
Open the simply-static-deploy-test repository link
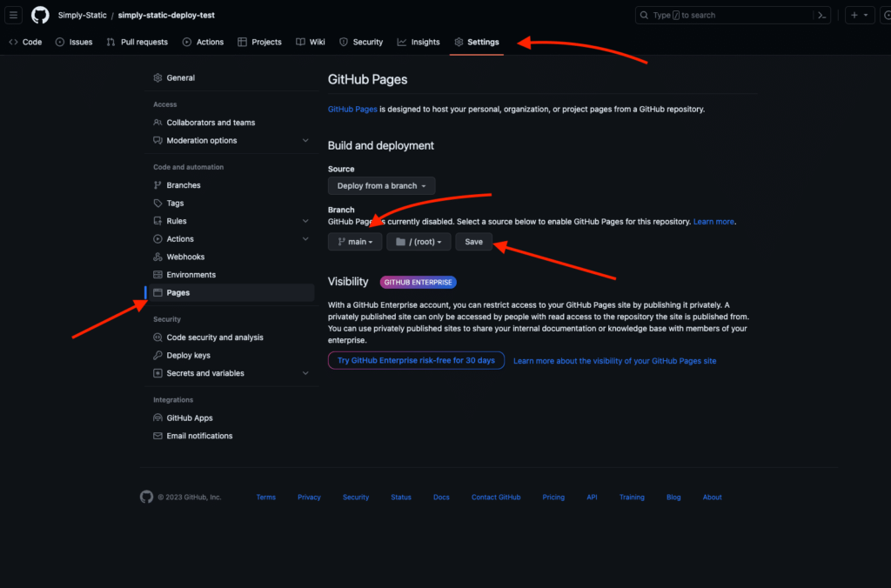[x=166, y=16]
